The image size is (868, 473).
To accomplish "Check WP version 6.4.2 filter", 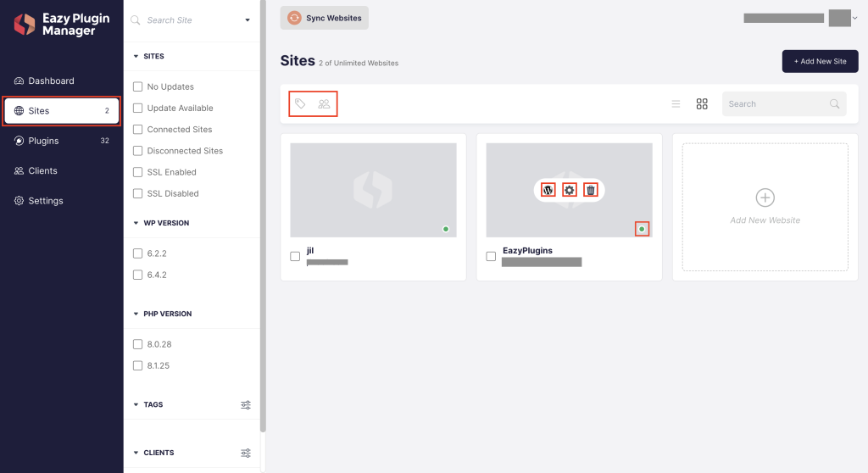I will (x=138, y=275).
